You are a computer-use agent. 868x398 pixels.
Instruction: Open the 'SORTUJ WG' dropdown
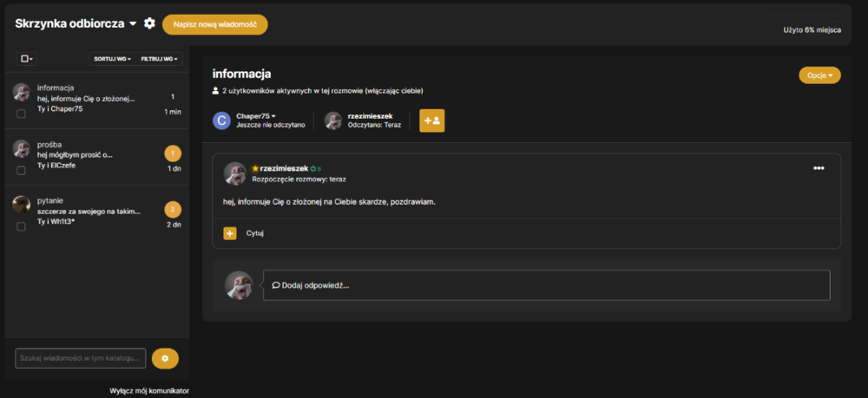coord(112,59)
